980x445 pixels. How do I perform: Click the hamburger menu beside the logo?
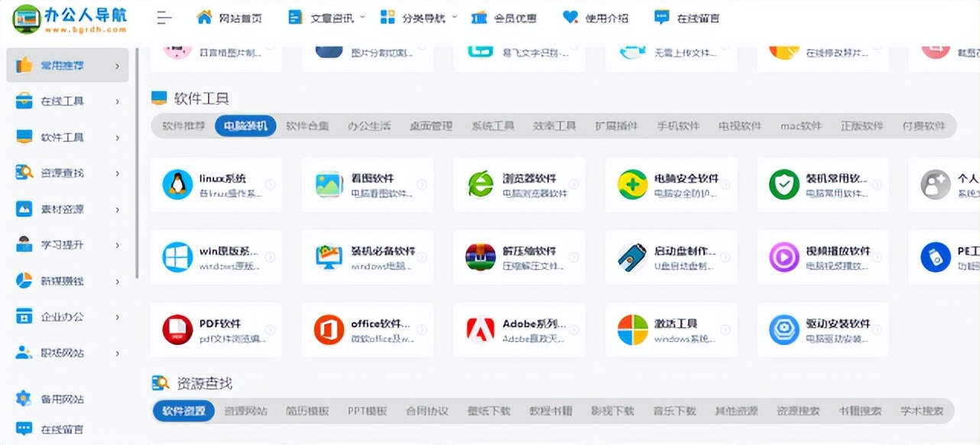click(163, 17)
